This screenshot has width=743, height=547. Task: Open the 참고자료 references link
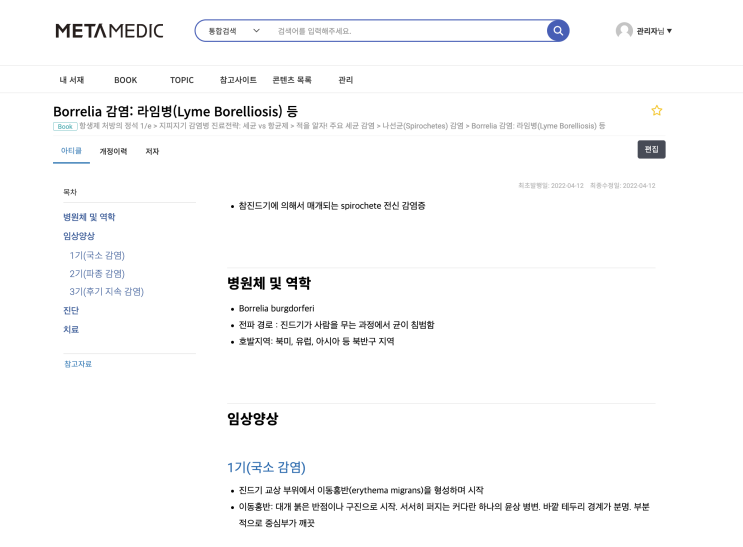tap(78, 364)
